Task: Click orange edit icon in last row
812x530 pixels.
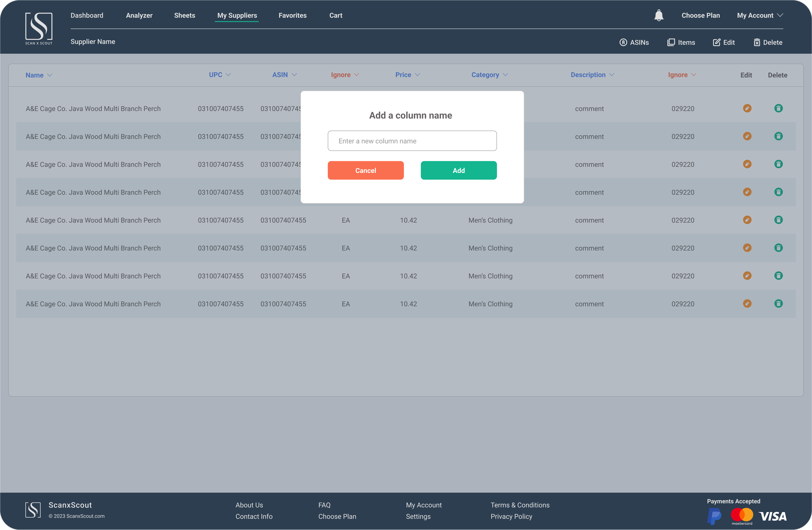Action: (x=747, y=304)
